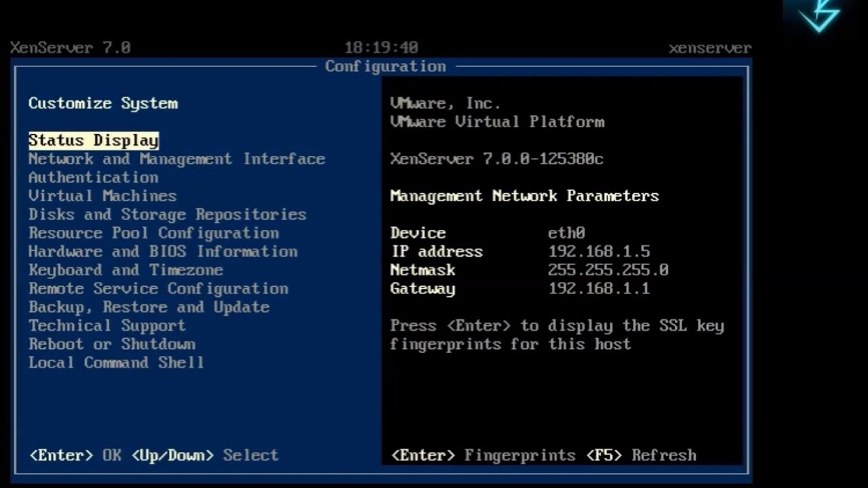Choose Remote Service Configuration
This screenshot has width=868, height=488.
click(x=158, y=289)
